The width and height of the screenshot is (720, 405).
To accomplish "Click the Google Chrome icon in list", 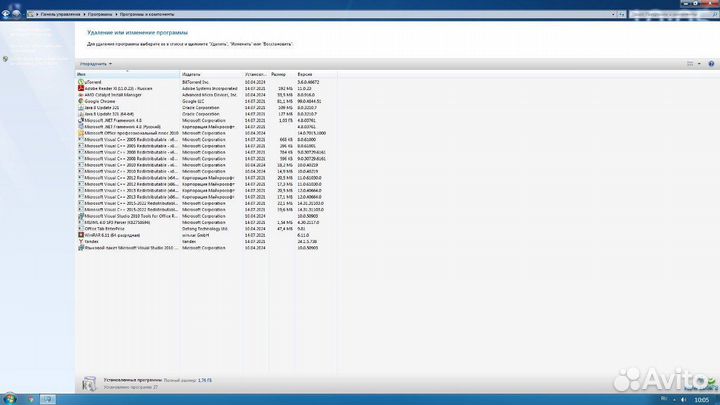I will (x=80, y=101).
